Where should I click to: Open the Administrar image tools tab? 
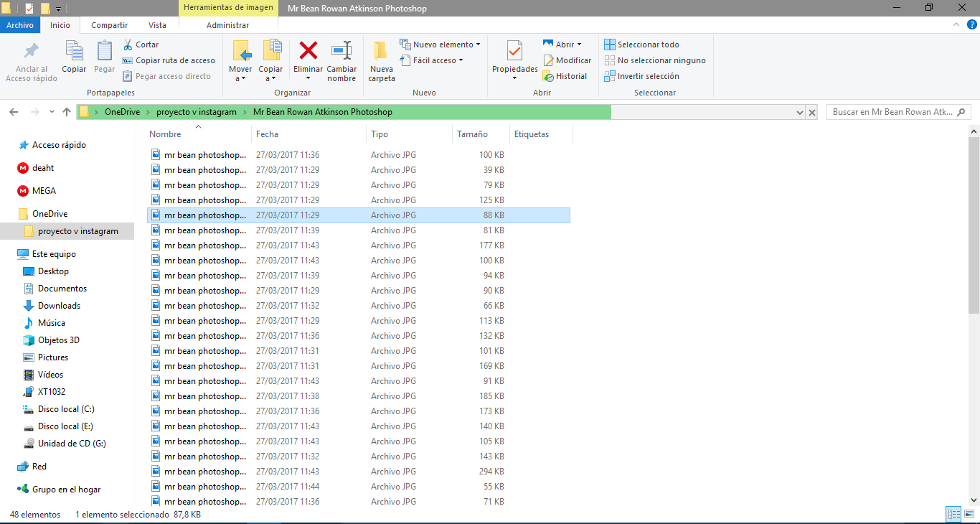click(x=227, y=25)
